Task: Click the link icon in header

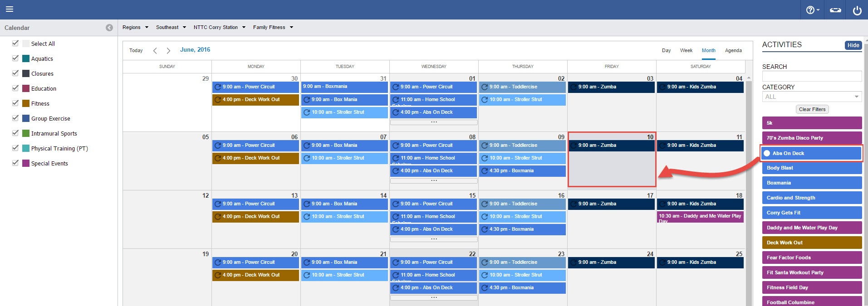Action: (835, 10)
